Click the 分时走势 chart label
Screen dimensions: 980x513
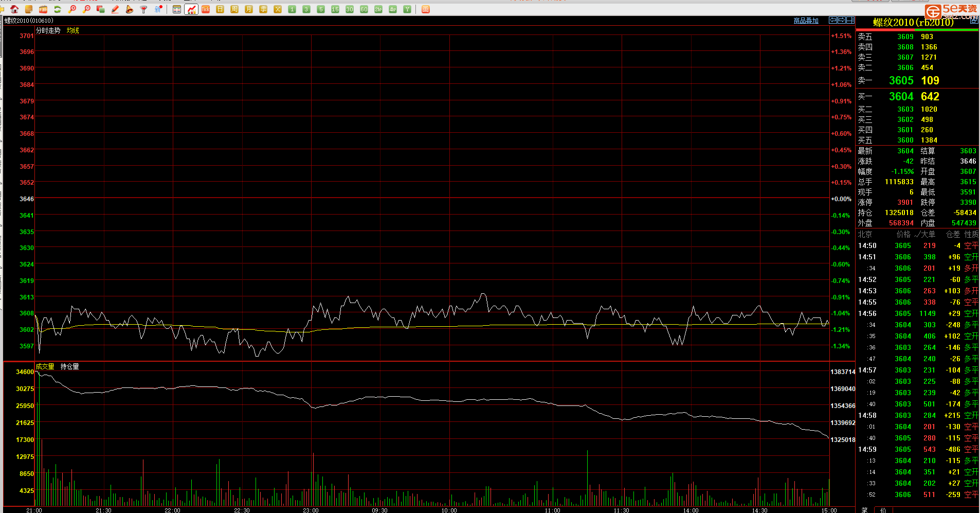(x=48, y=30)
